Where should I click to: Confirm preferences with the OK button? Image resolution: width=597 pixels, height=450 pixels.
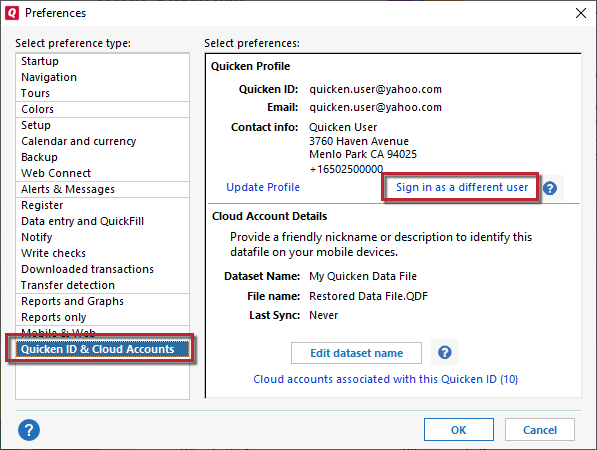point(459,430)
